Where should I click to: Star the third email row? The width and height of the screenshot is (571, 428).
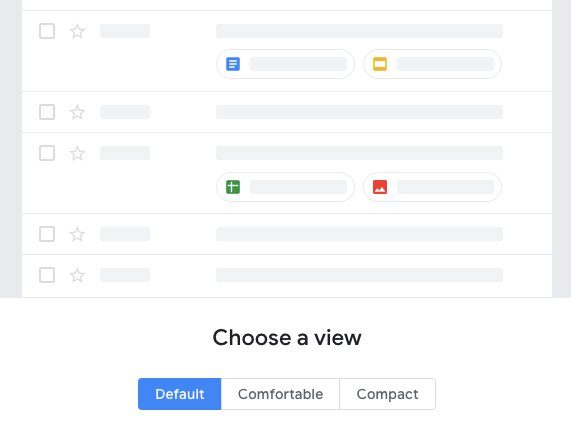[x=77, y=153]
